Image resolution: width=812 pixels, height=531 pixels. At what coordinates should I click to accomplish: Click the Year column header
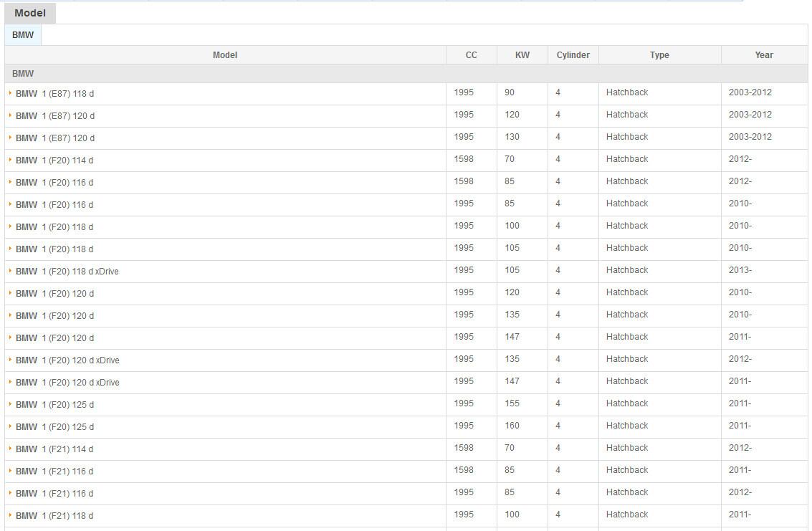(x=764, y=55)
